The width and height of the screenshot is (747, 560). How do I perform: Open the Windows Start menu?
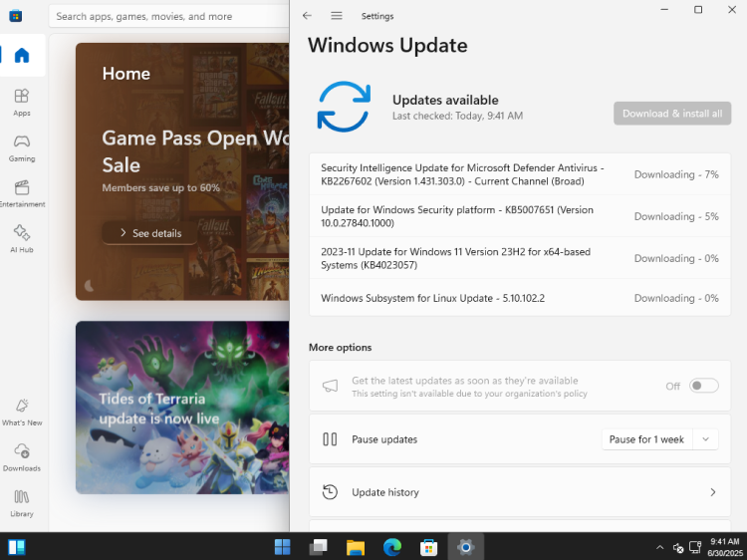(x=283, y=547)
